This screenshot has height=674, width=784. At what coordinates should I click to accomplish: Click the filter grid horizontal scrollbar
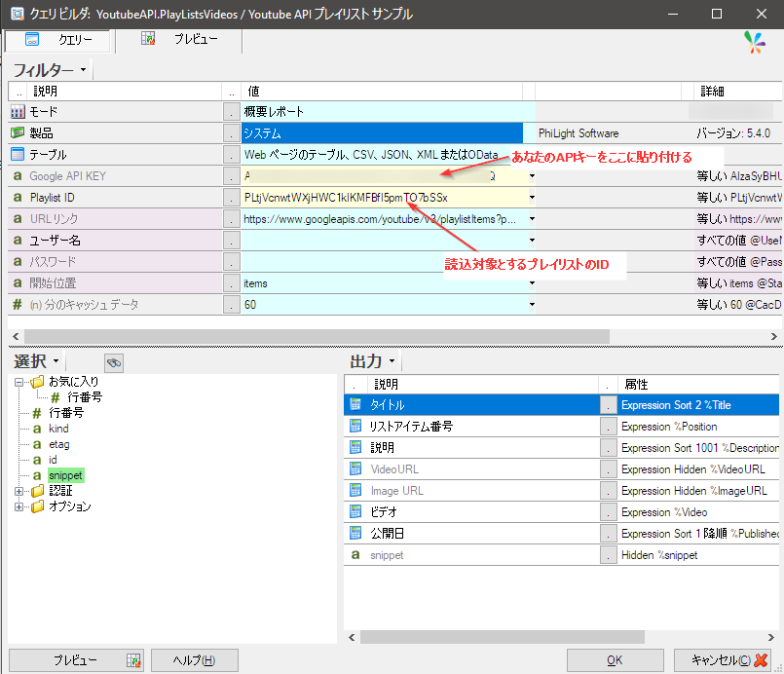317,336
